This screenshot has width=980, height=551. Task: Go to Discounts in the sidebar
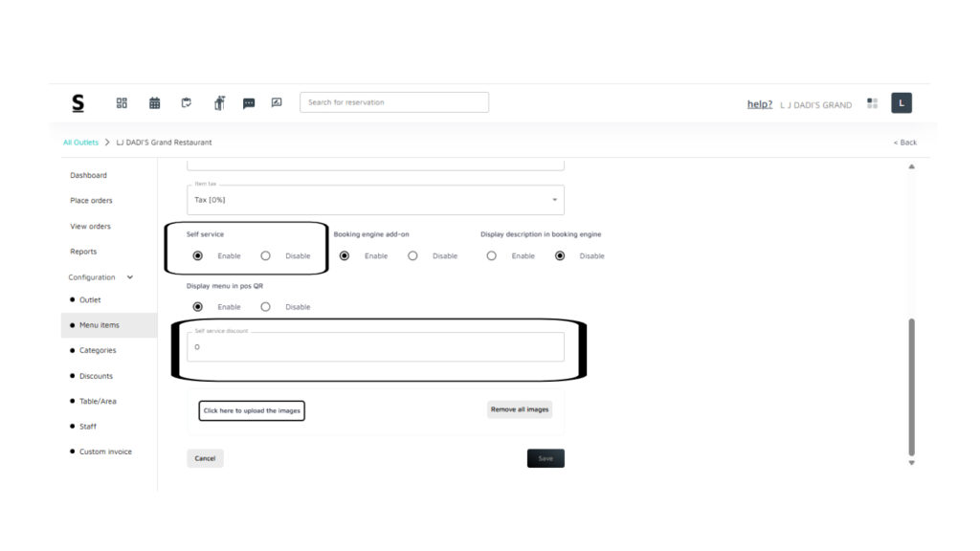click(x=96, y=376)
